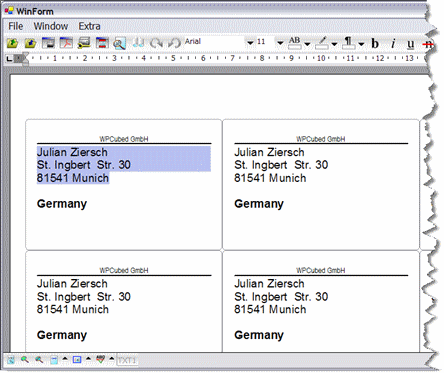Open the AB text color dropdown arrow
444x373 pixels.
pos(307,44)
